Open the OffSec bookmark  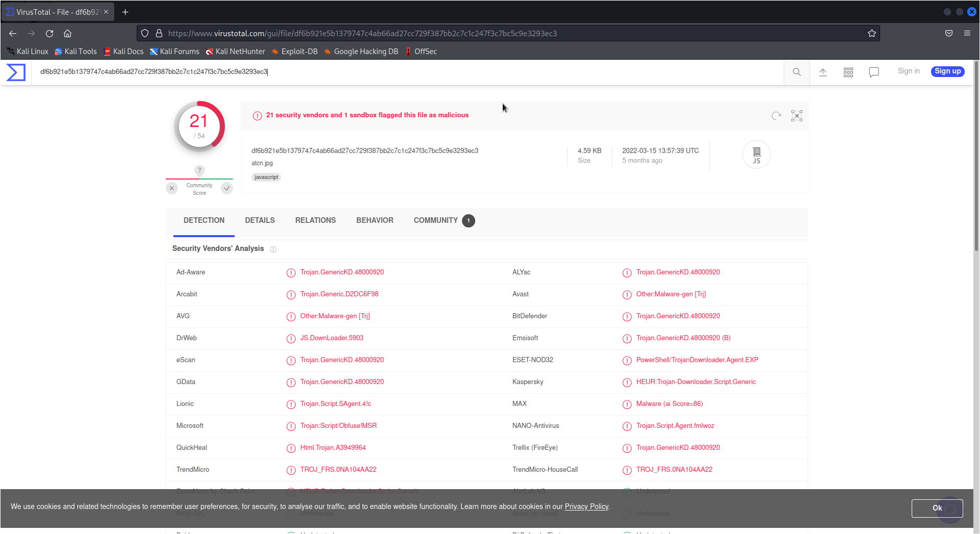(x=421, y=52)
